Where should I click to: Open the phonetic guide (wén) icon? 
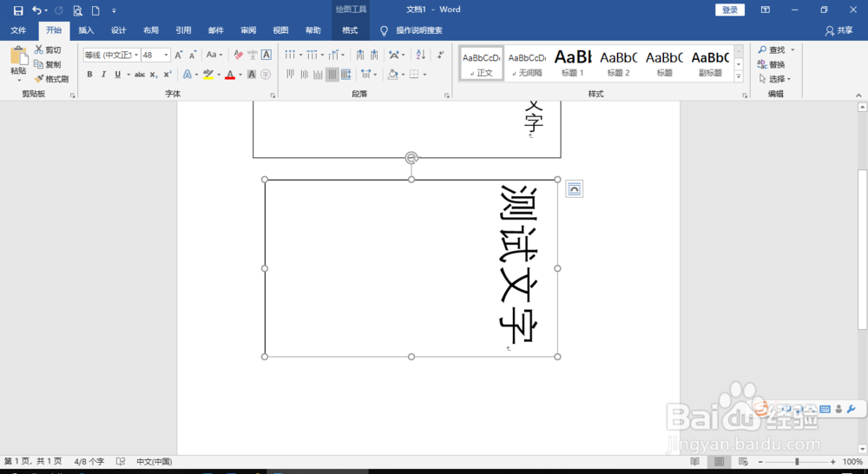coord(253,55)
